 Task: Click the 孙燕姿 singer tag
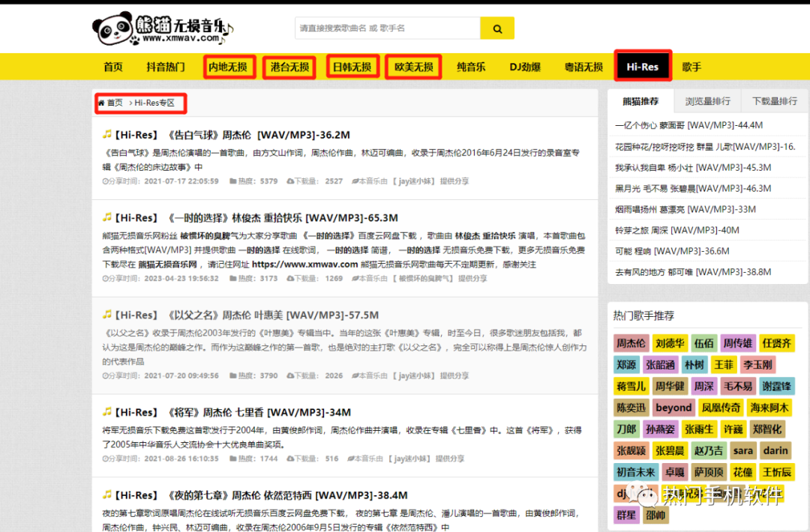[x=660, y=429]
